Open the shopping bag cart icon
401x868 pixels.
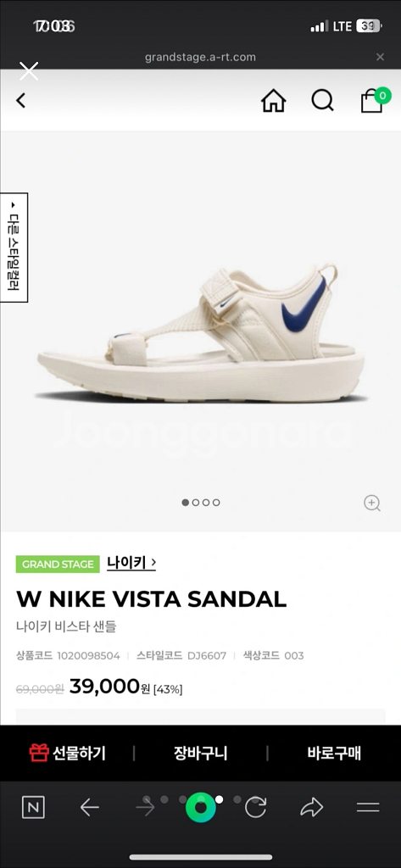[375, 100]
